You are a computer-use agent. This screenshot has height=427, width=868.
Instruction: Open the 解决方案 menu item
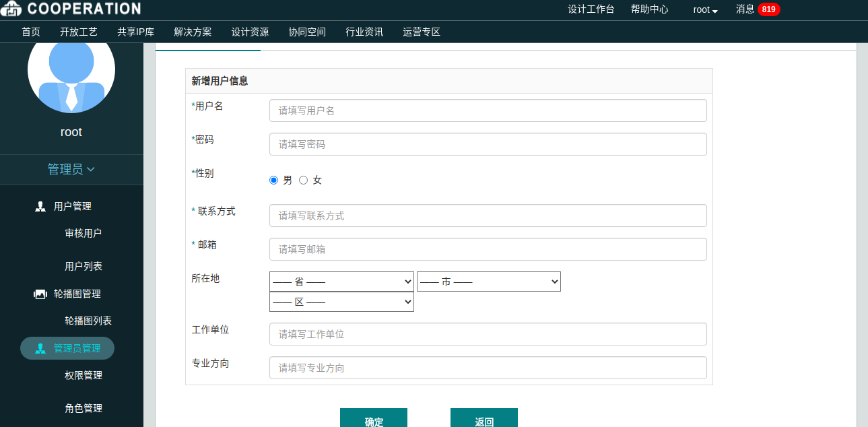point(193,32)
